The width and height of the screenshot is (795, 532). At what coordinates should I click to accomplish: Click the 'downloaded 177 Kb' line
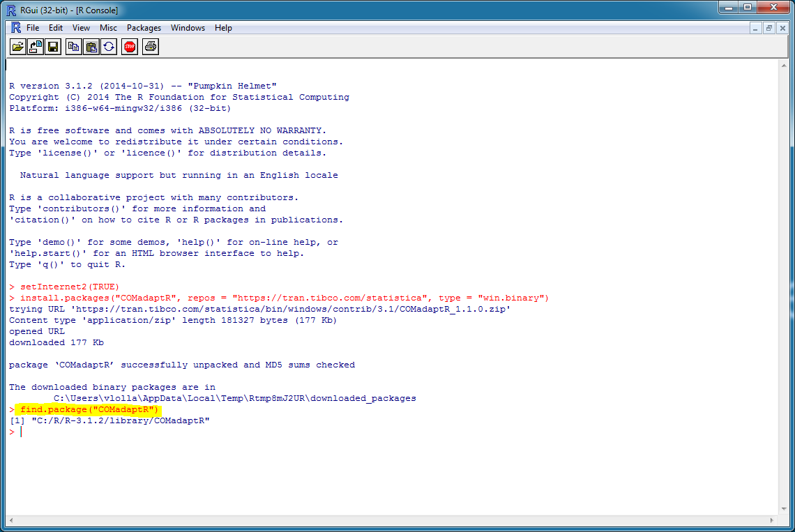point(56,342)
